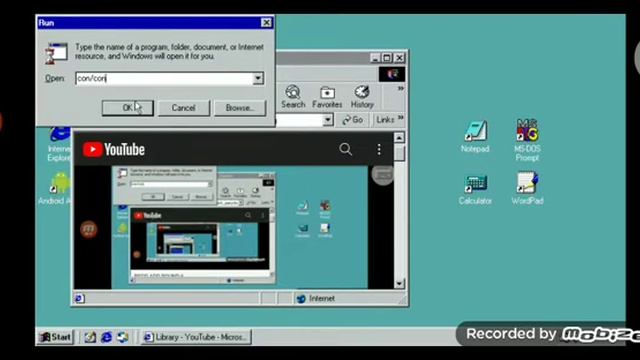Screen dimensions: 640x360
Task: Open the Start menu
Action: (56, 337)
